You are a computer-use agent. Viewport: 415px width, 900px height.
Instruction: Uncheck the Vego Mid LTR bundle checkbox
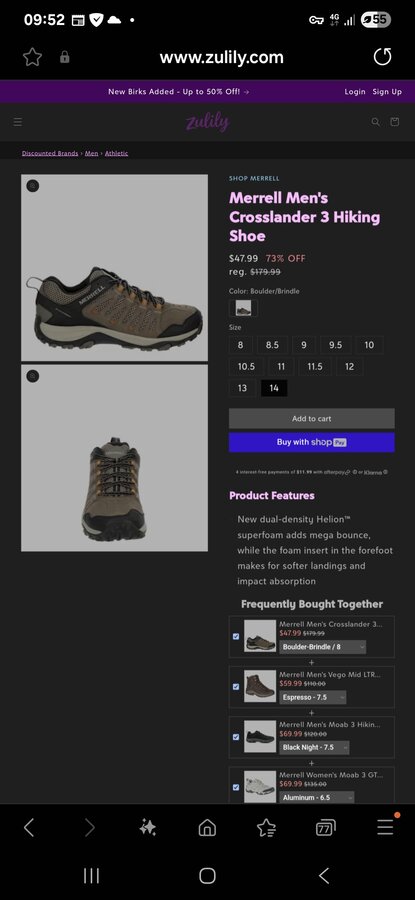236,686
